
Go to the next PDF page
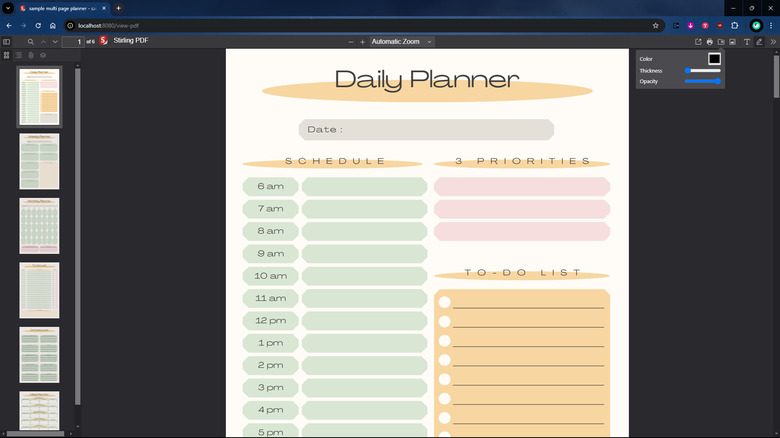click(x=55, y=42)
